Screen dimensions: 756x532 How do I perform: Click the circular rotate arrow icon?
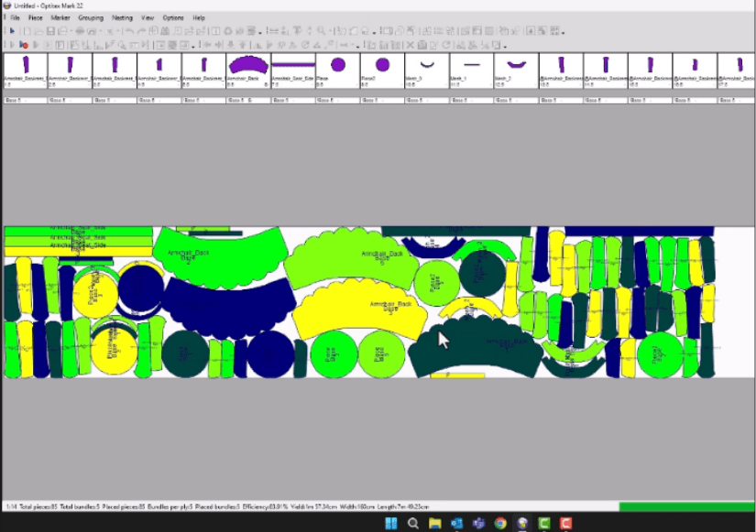click(x=305, y=45)
